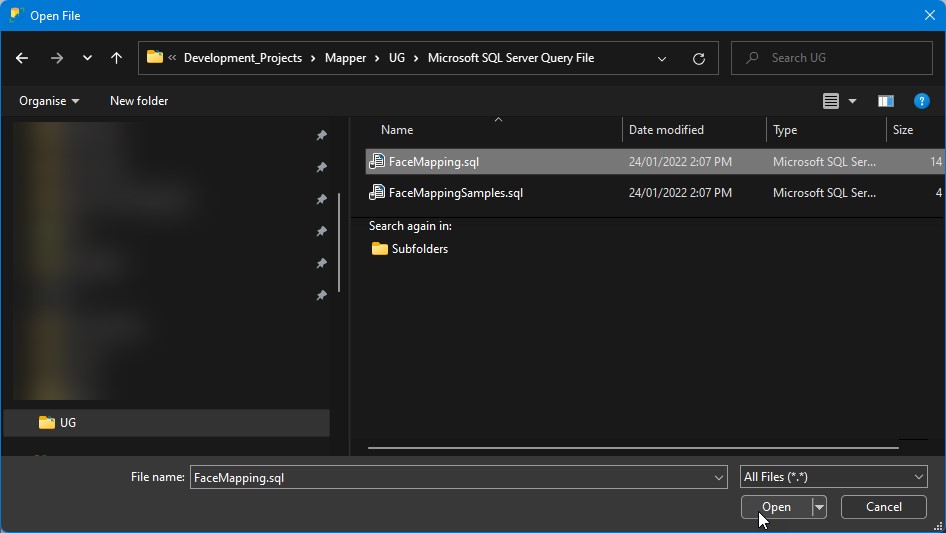Select the FaceMapping.sql file
Screen dimensions: 946x533
(x=434, y=162)
